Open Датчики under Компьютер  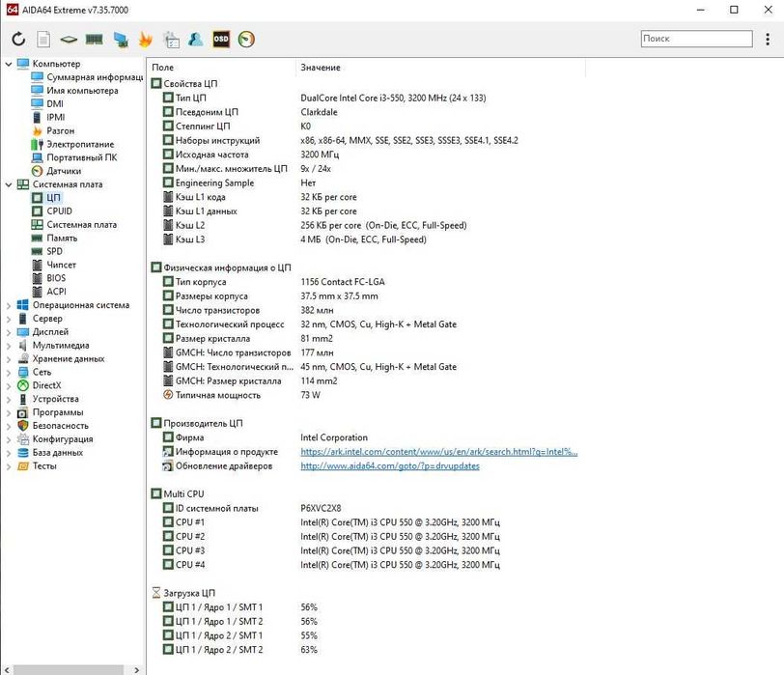(x=64, y=171)
